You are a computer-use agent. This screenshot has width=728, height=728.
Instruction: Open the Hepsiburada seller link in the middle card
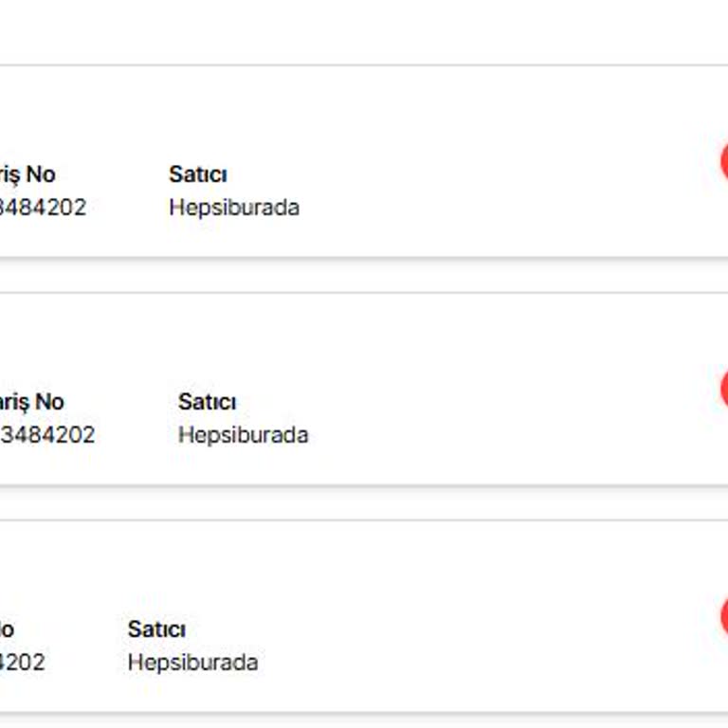coord(243,434)
